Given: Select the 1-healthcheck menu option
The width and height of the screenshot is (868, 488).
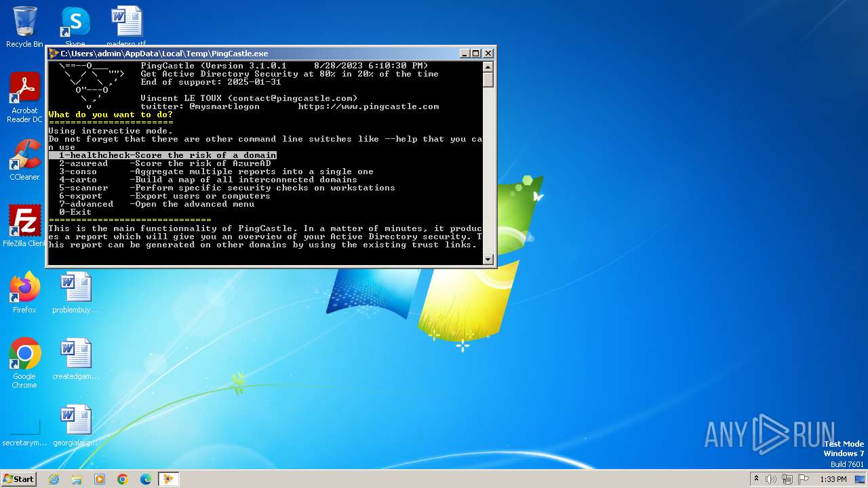Looking at the screenshot, I should tap(163, 155).
